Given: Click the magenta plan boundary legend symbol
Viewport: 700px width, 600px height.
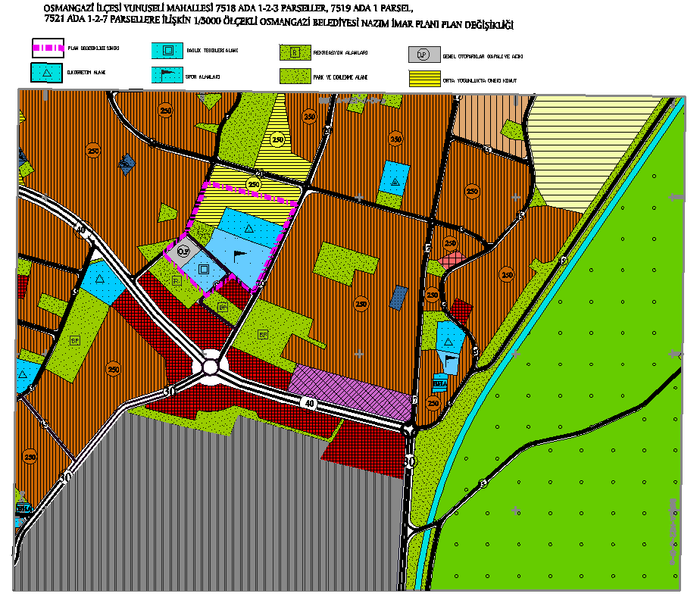Looking at the screenshot, I should (47, 48).
